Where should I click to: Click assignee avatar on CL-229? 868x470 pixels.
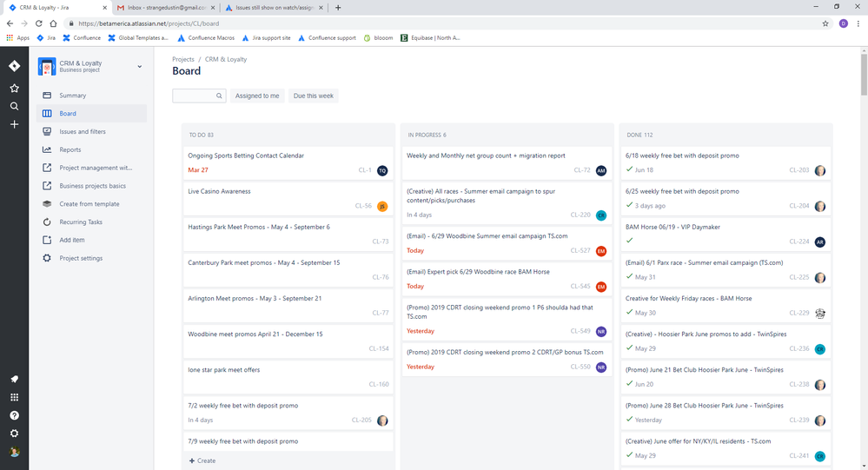pyautogui.click(x=820, y=314)
